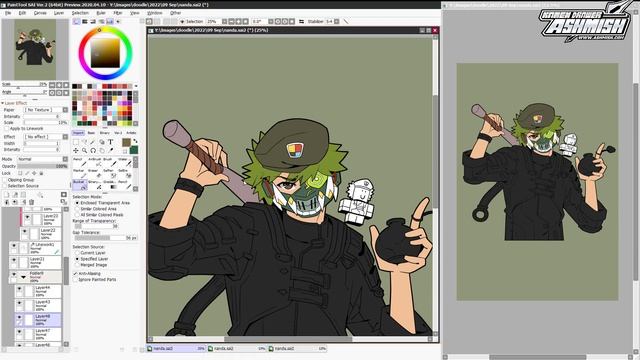Swap foreground and background colors
The image size is (640, 360).
point(135,141)
